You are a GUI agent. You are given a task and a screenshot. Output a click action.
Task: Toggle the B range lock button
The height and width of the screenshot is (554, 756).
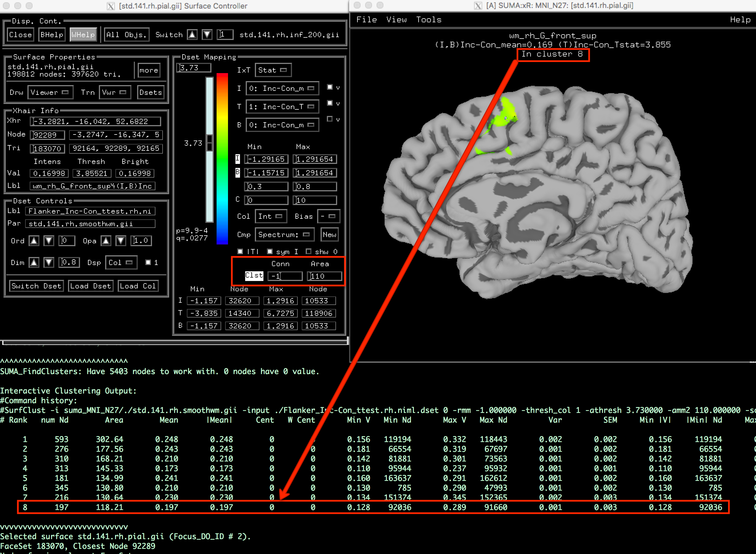pyautogui.click(x=237, y=172)
